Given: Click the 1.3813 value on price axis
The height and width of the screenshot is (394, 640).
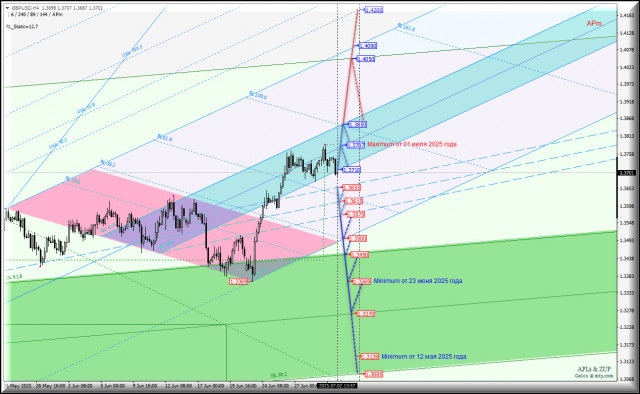Looking at the screenshot, I should click(627, 136).
